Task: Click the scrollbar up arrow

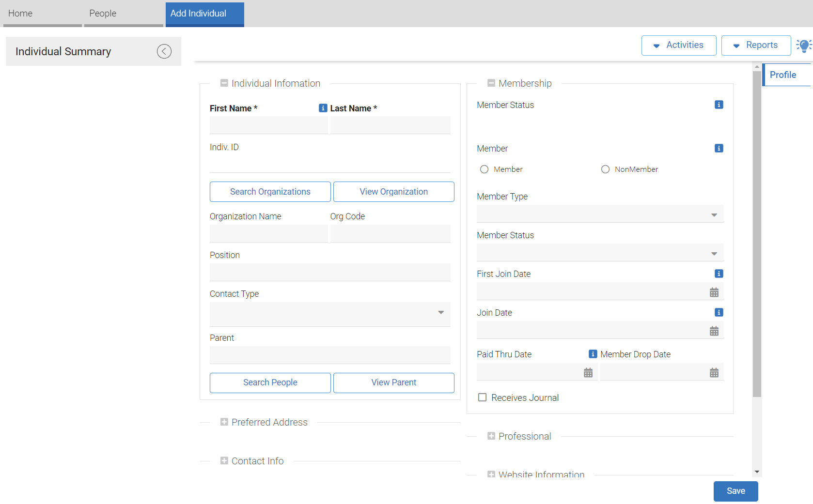Action: [757, 67]
